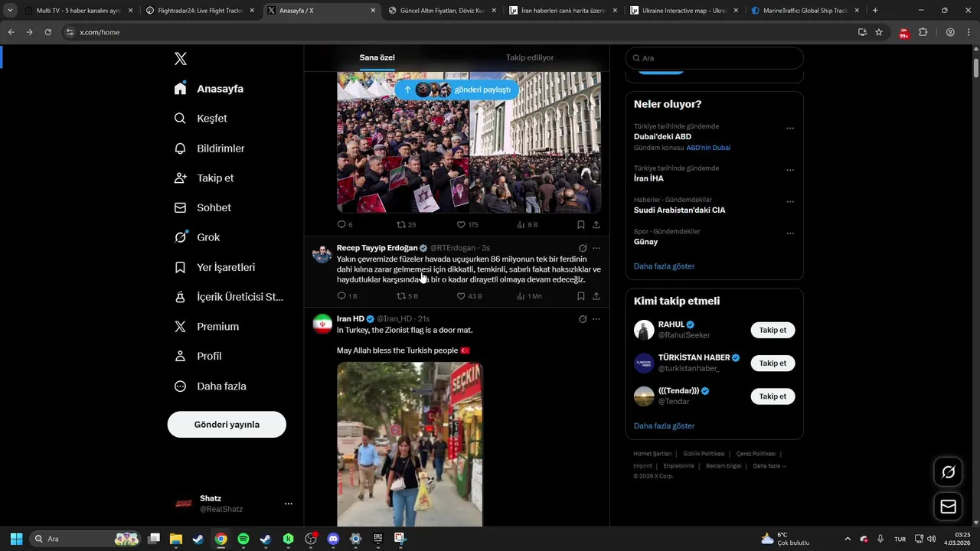Follow (((Tendar))) with Takip et
This screenshot has height=551, width=980.
(x=773, y=396)
